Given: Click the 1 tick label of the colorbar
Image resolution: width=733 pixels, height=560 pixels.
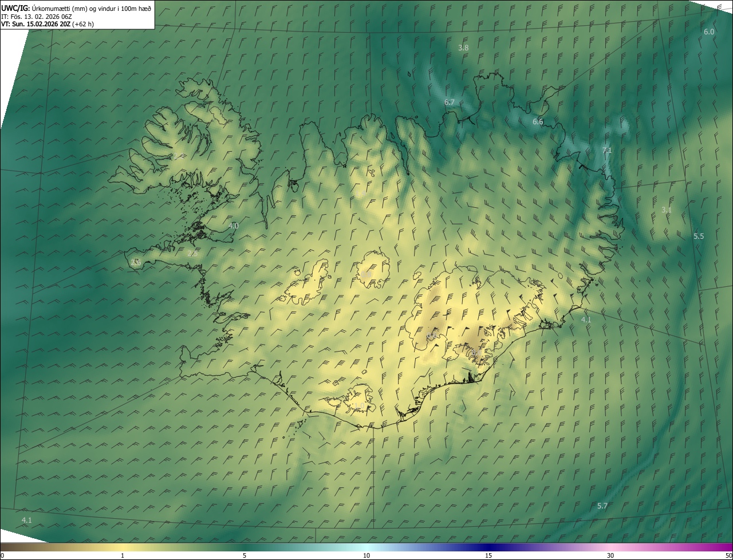Looking at the screenshot, I should point(123,555).
